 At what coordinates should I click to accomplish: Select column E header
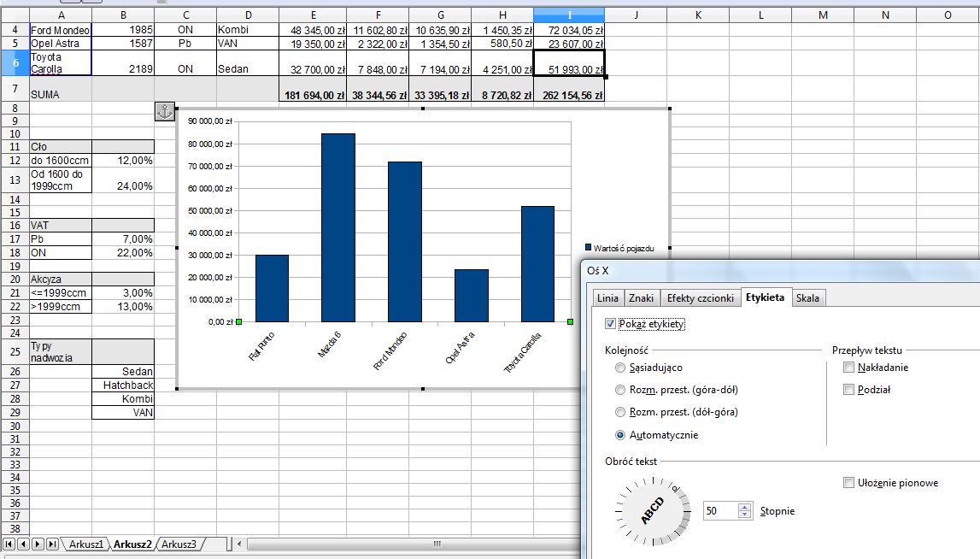click(313, 15)
